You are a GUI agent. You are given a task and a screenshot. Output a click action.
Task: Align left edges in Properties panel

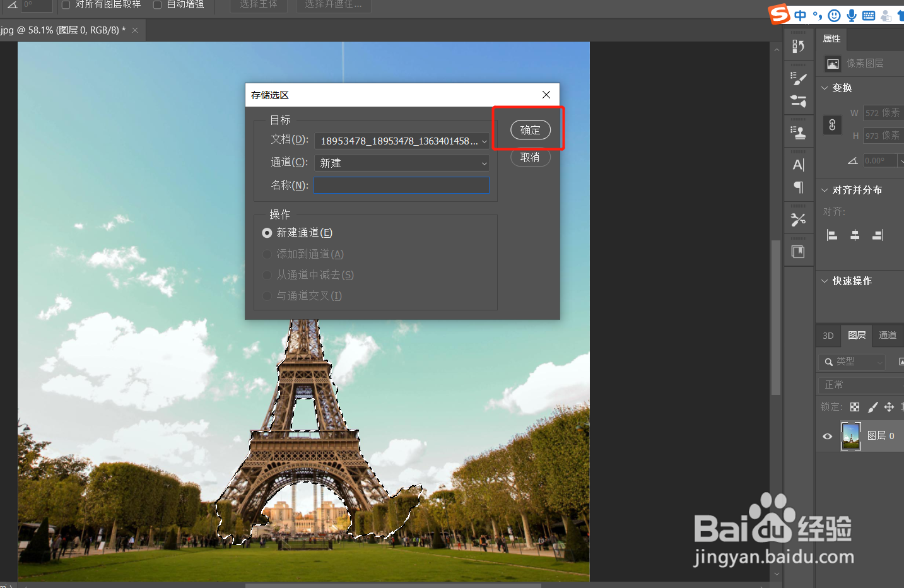pos(832,235)
